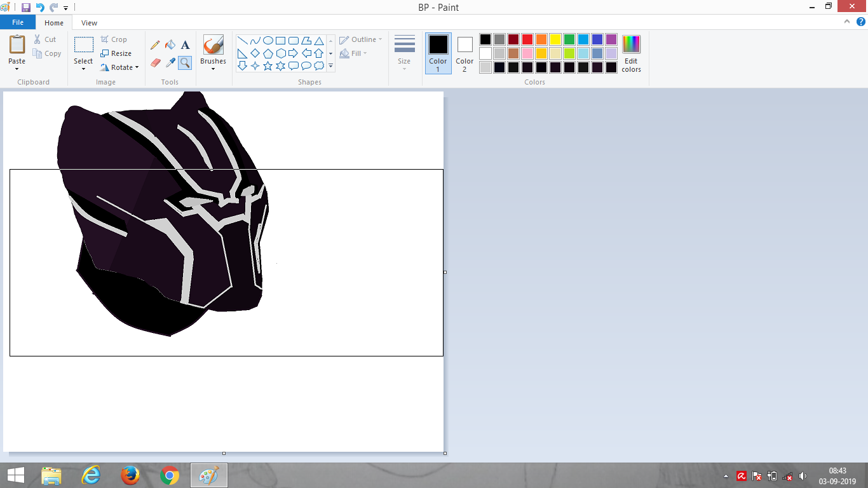Screen dimensions: 868x488
Task: Open the Select dropdown arrow
Action: pyautogui.click(x=83, y=69)
